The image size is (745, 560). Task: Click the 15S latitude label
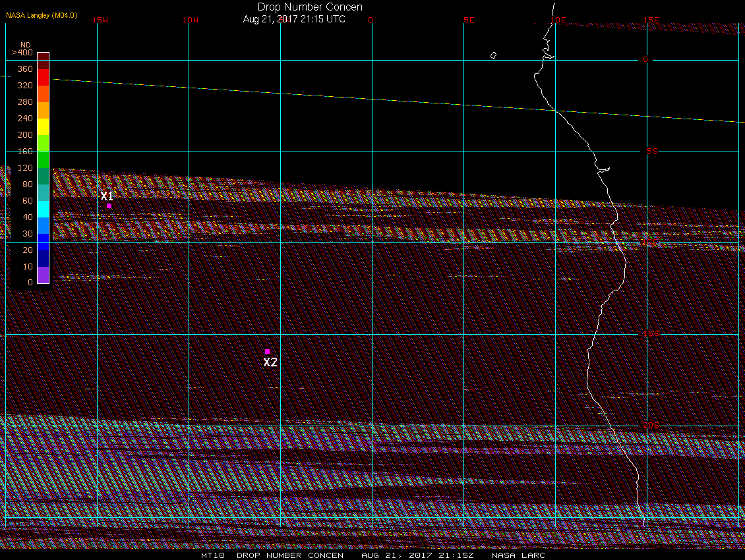651,333
